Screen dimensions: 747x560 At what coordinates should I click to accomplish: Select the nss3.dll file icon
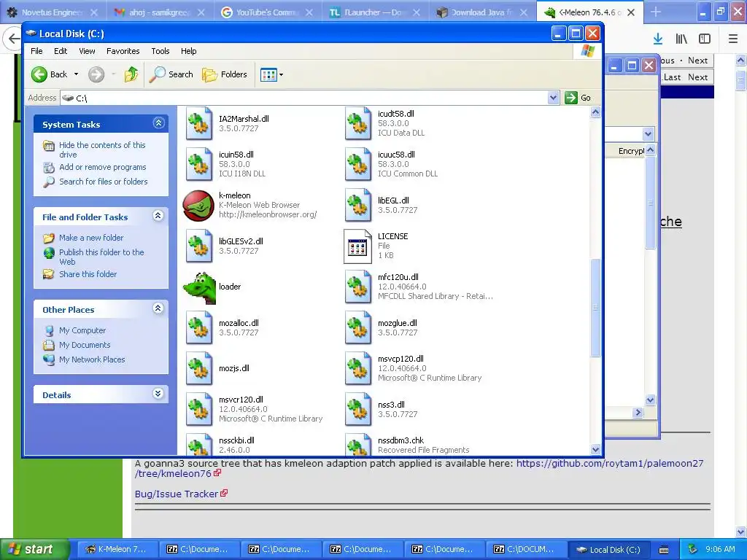(x=357, y=409)
